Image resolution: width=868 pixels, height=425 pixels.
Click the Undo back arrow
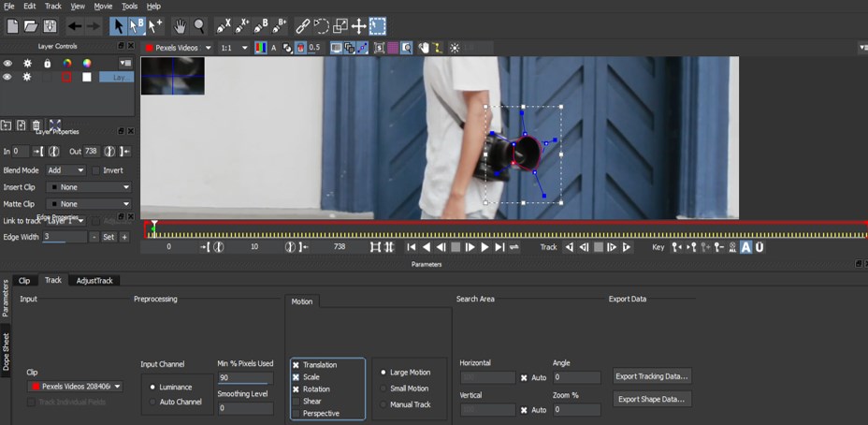pos(75,26)
